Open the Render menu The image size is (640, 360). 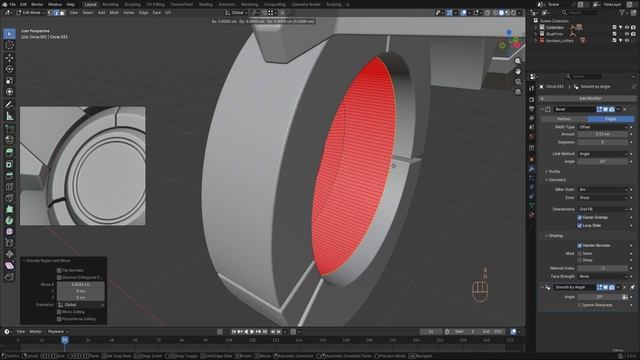coord(37,4)
